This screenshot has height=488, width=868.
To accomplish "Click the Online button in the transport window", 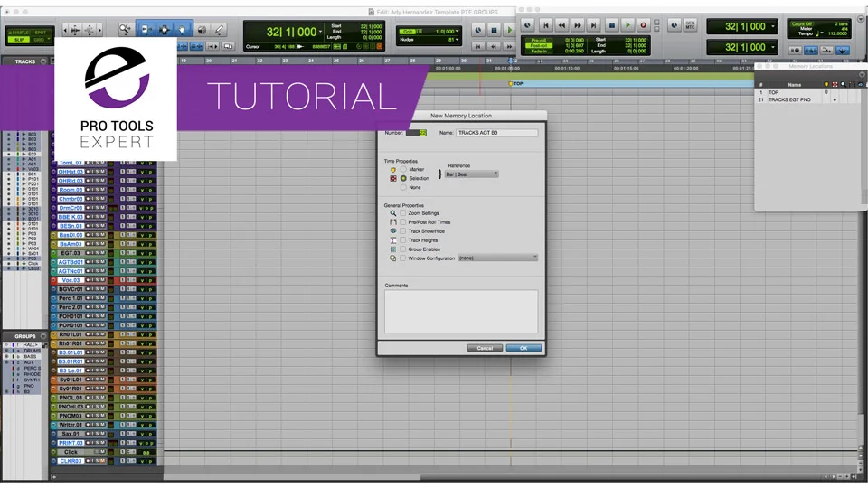I will [527, 25].
